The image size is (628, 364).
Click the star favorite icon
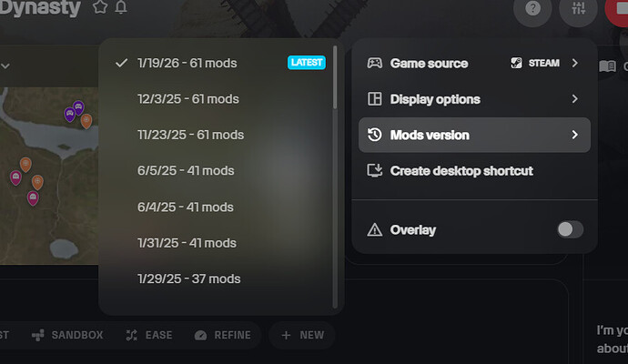(100, 6)
